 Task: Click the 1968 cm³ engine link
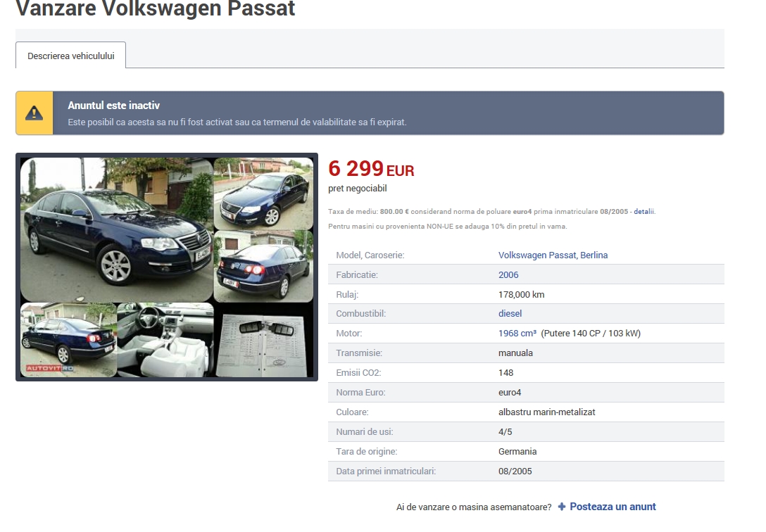point(517,333)
